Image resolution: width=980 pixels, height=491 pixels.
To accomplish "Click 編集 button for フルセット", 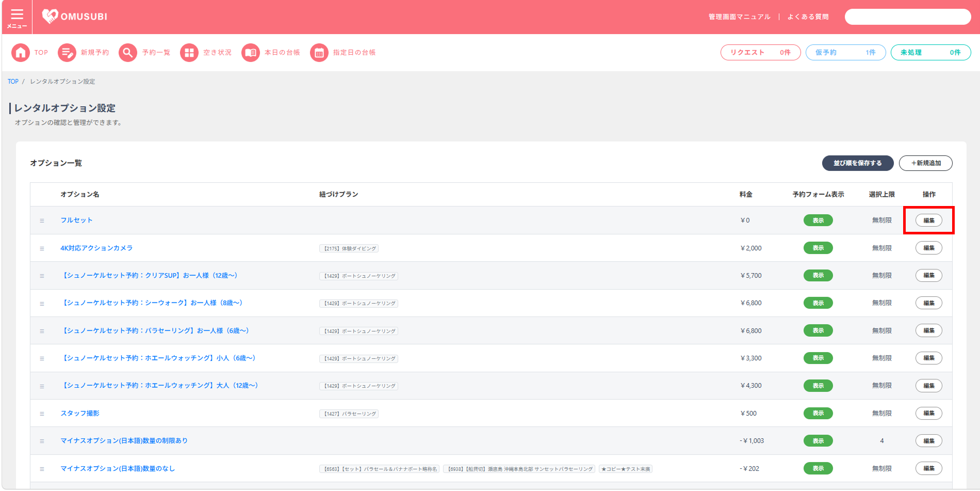I will coord(928,220).
